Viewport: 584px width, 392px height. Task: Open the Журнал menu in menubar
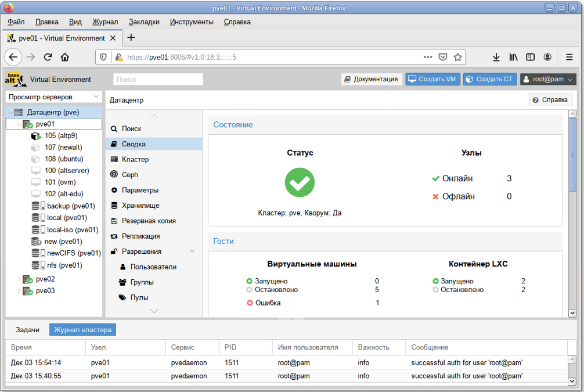pos(104,22)
